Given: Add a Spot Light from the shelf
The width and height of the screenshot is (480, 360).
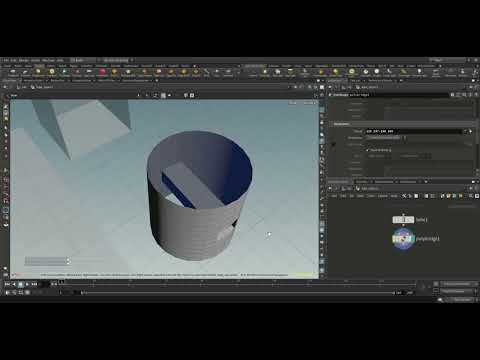Looking at the screenshot, I should [277, 73].
